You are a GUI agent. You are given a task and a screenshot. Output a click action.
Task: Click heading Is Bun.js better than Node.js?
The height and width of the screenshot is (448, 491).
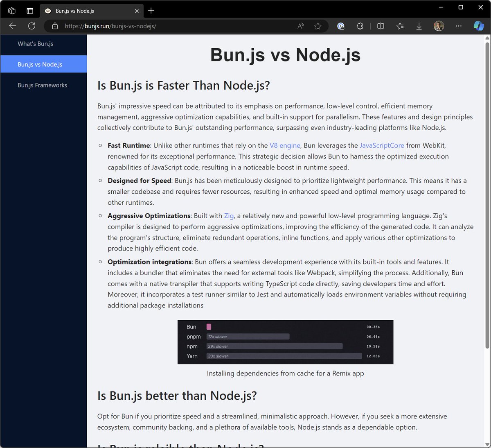[x=177, y=396]
